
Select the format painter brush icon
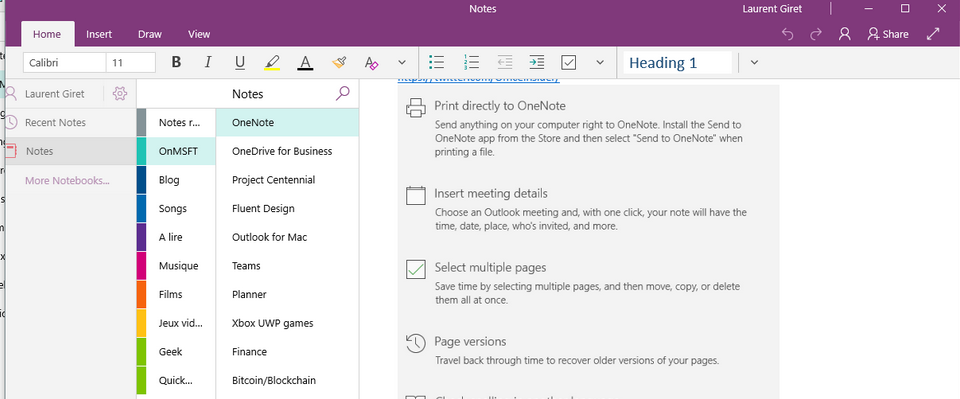(339, 62)
